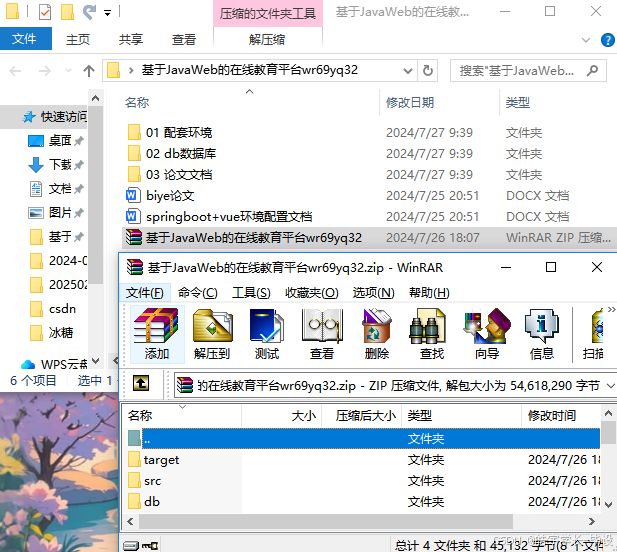Click WinRAR vertical scrollbar down arrow
Image resolution: width=617 pixels, height=552 pixels.
608,505
